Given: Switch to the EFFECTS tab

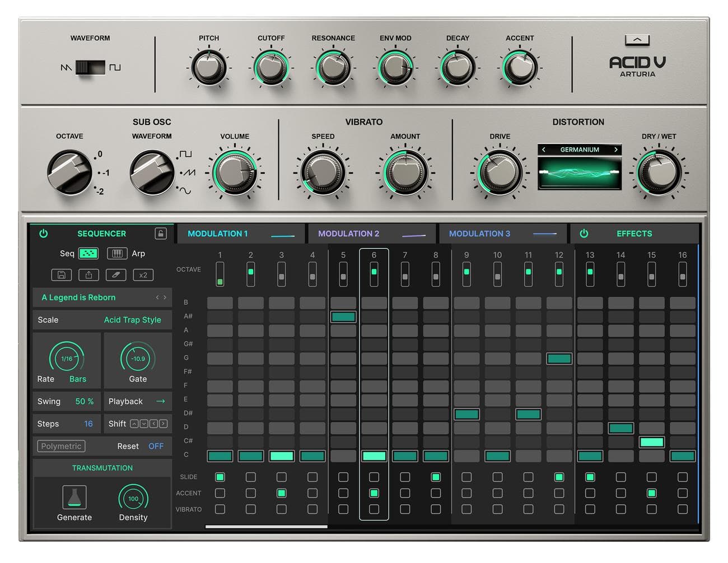Looking at the screenshot, I should (x=634, y=233).
